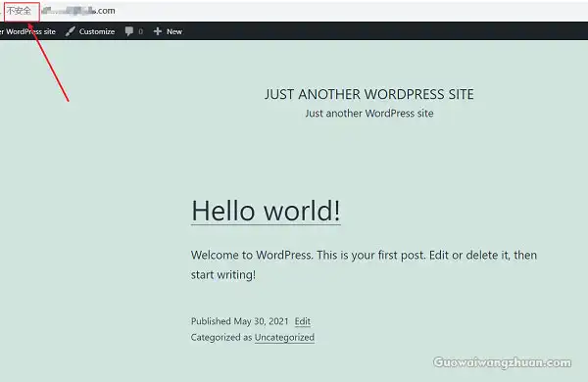Open the WordPress site name menu
Image resolution: width=588 pixels, height=382 pixels.
click(27, 31)
